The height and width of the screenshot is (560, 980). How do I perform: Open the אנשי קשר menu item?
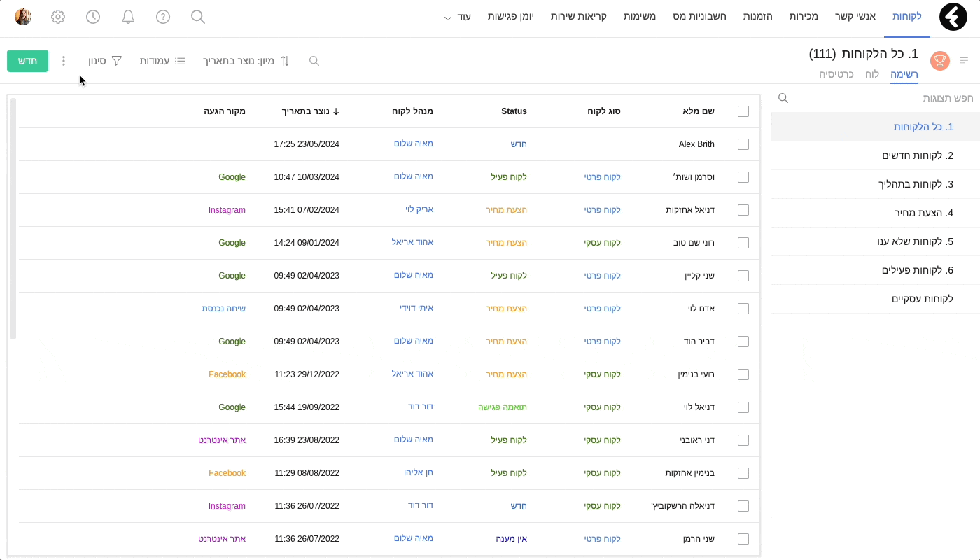[855, 16]
